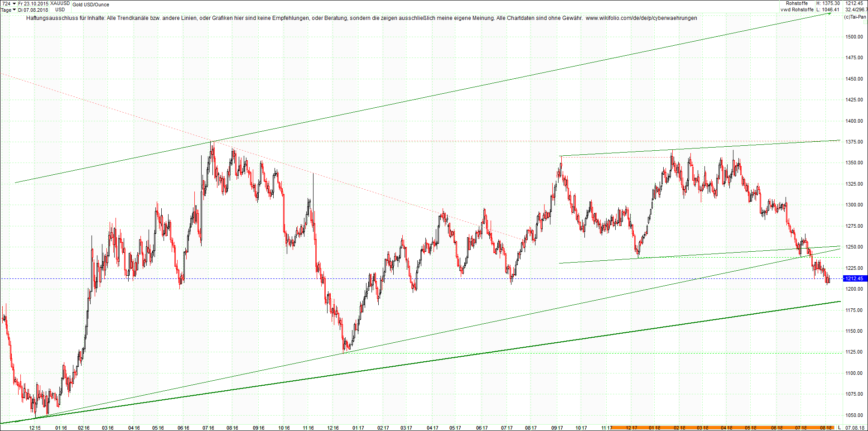Expand the chart range selector arrow next to 724
868x431 pixels.
14,3
